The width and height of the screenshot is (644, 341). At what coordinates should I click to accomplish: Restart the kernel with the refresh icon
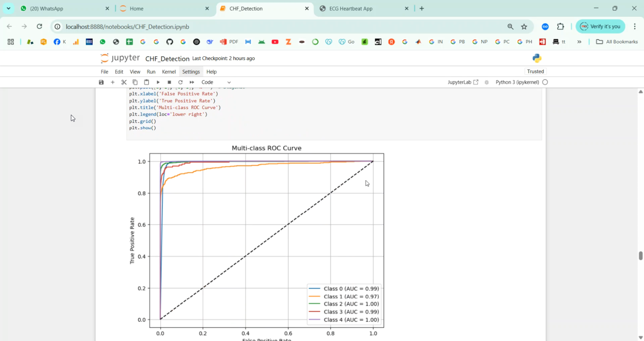[180, 82]
